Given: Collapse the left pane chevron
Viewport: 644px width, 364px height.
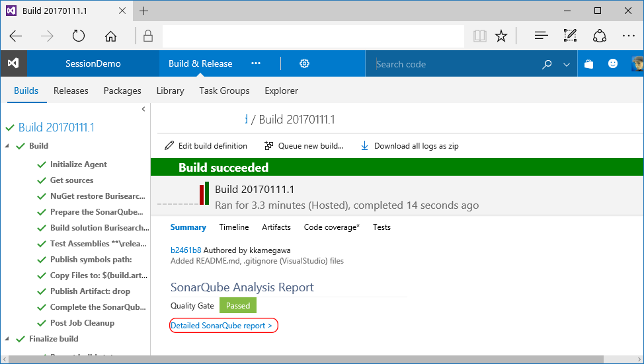Looking at the screenshot, I should tap(143, 109).
